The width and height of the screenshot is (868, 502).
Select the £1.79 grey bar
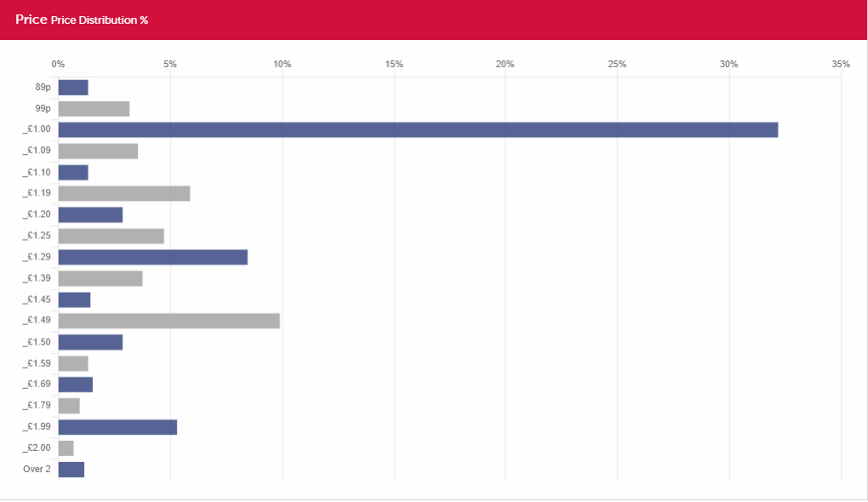[69, 406]
